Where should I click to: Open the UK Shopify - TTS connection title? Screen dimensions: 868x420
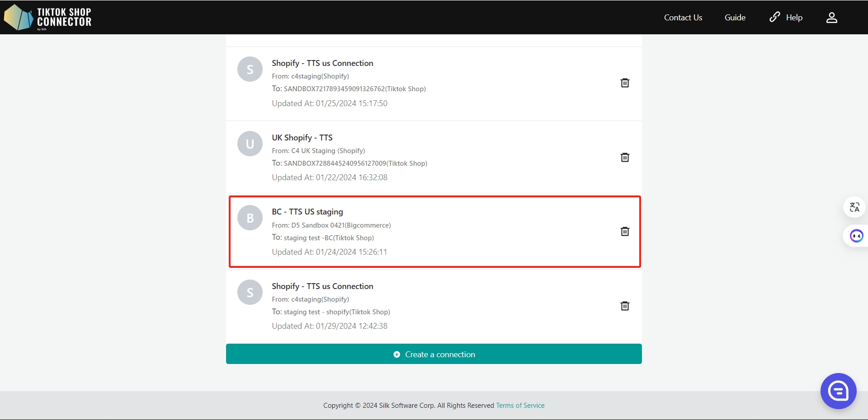302,138
